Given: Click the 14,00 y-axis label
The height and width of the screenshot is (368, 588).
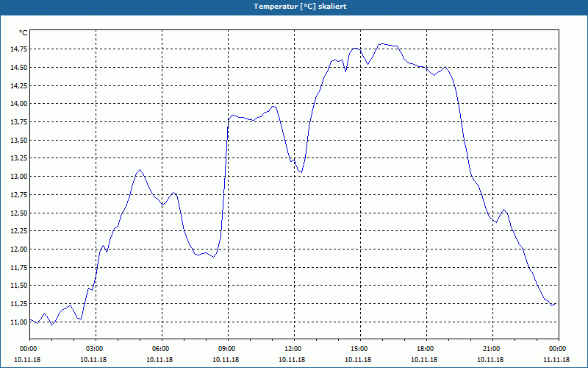Looking at the screenshot, I should (x=19, y=104).
